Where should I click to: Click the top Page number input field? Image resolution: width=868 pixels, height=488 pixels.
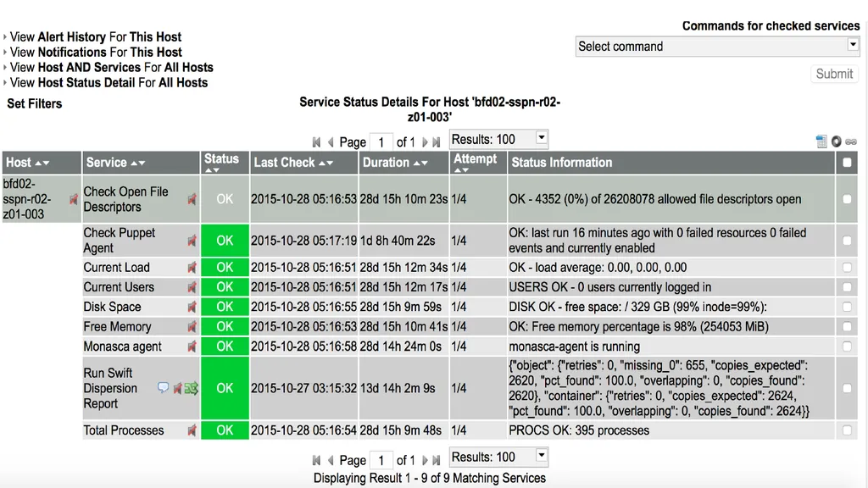[x=381, y=142]
